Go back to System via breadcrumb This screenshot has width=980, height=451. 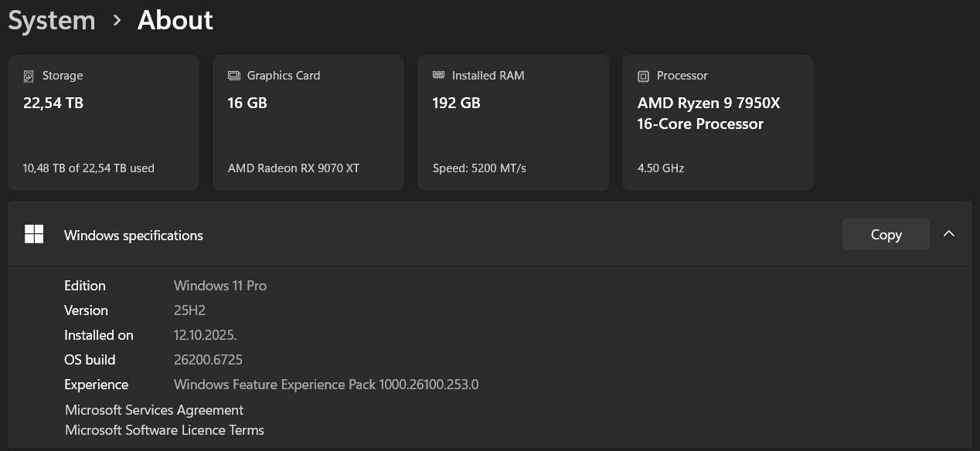52,20
